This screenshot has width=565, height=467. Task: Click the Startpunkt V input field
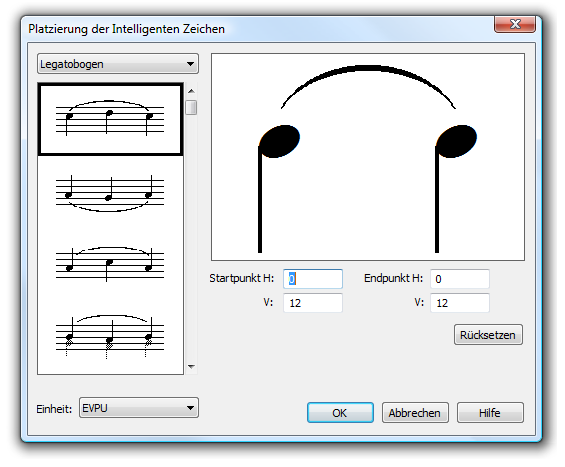click(x=313, y=303)
